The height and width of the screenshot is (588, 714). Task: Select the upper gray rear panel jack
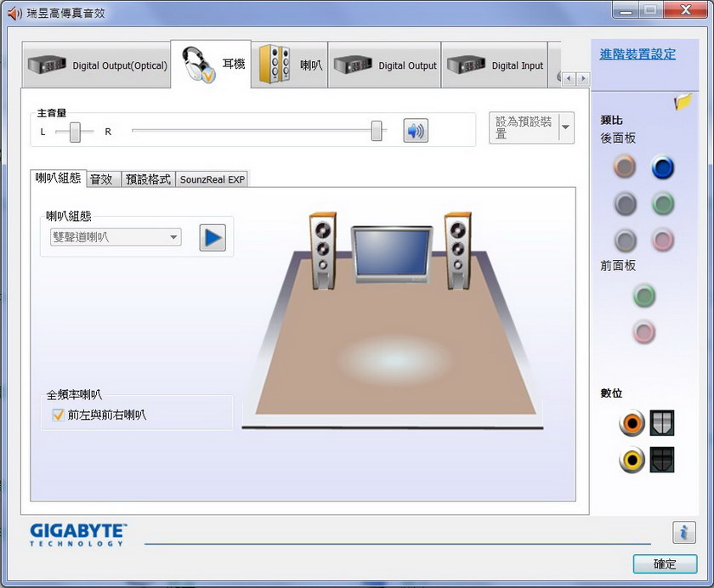(x=626, y=203)
